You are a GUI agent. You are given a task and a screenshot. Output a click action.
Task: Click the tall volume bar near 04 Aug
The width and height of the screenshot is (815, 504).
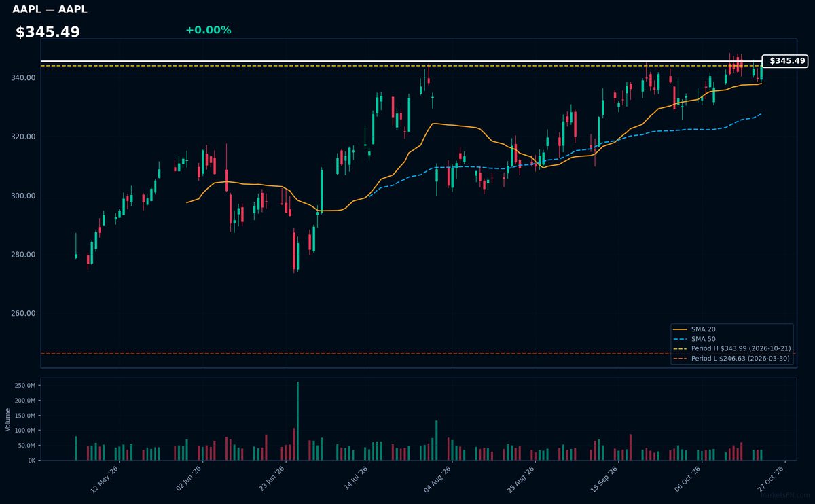coord(436,440)
